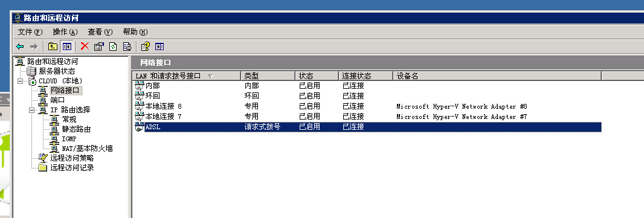Select 远程访问策略 in the tree
644x218 pixels.
(72, 158)
